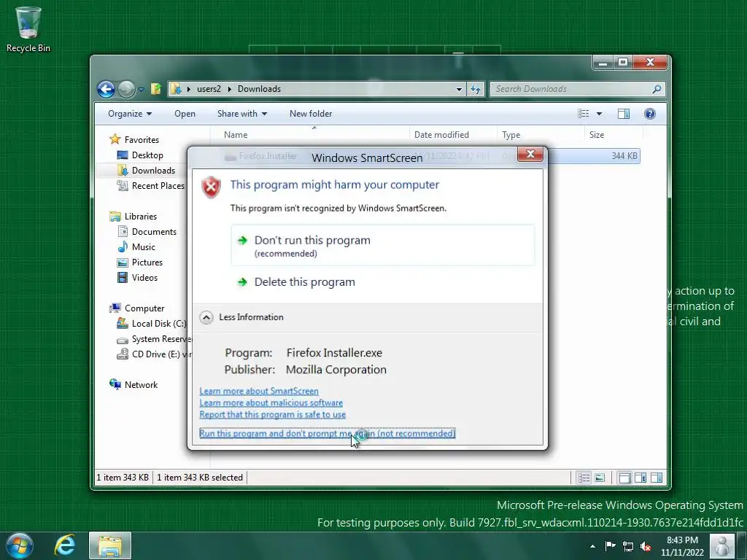Click the muted volume tray icon
Viewport: 747px width, 560px height.
[646, 546]
